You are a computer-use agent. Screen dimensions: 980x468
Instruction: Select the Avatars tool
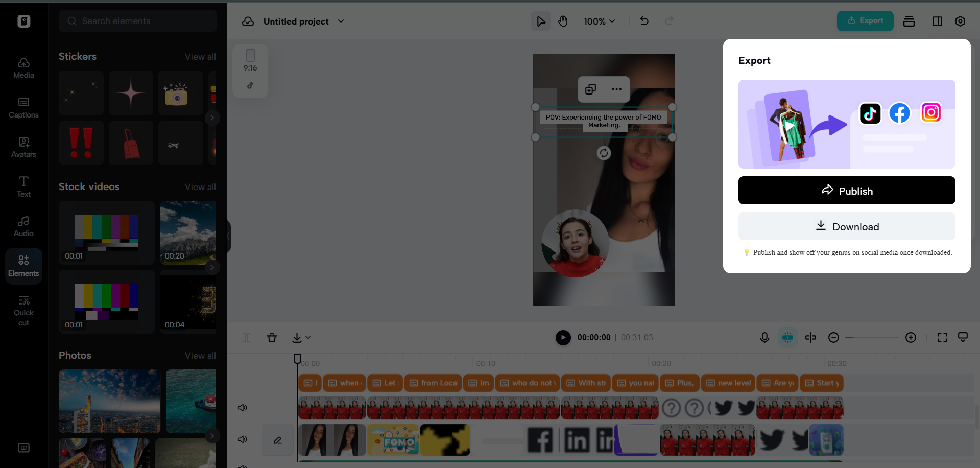pyautogui.click(x=23, y=147)
